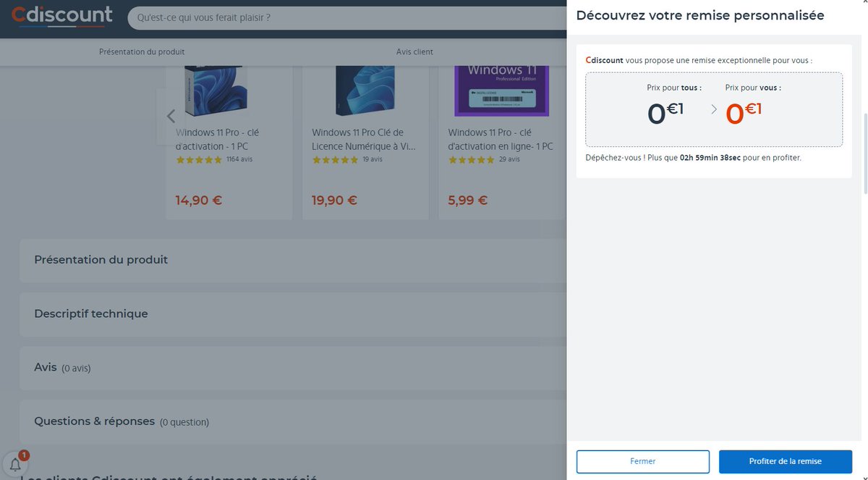Expand the Présentation du produit section
The width and height of the screenshot is (868, 480).
point(293,260)
